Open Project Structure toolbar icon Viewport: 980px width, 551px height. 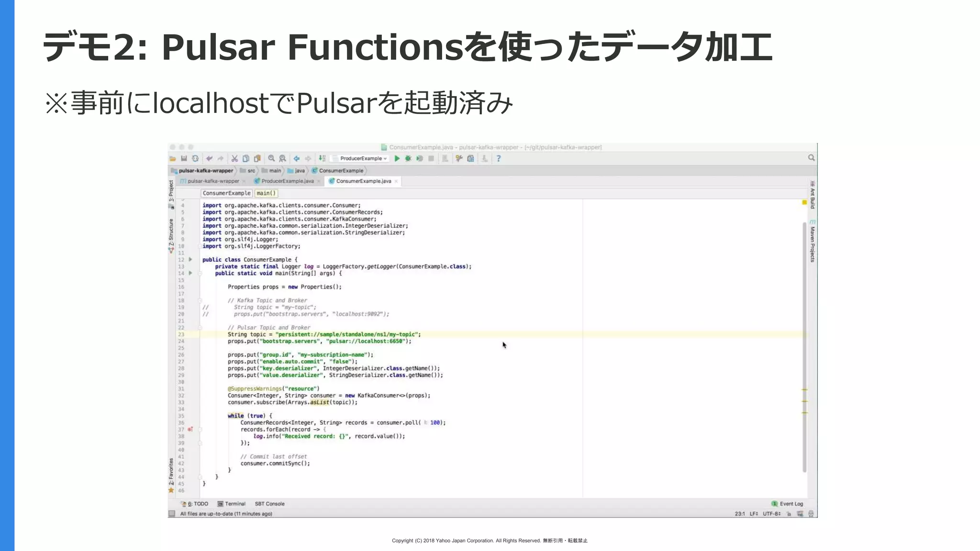point(470,158)
